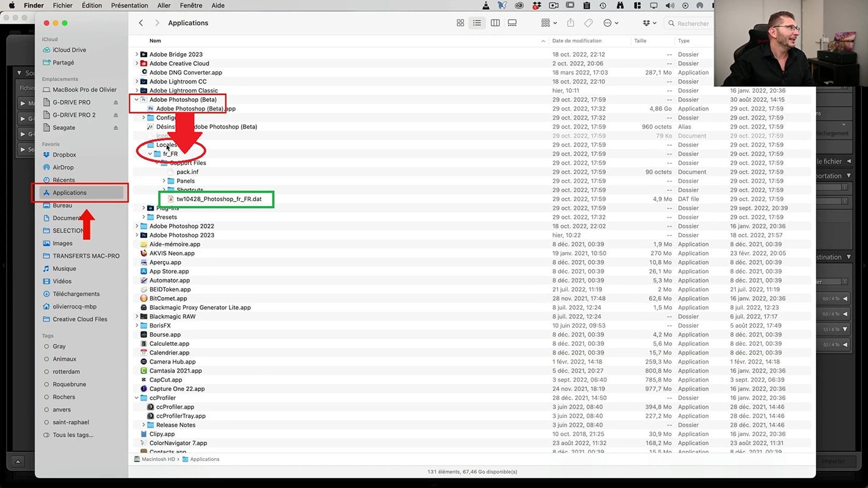Select AirDrop in the sidebar
The image size is (868, 488).
pyautogui.click(x=63, y=167)
